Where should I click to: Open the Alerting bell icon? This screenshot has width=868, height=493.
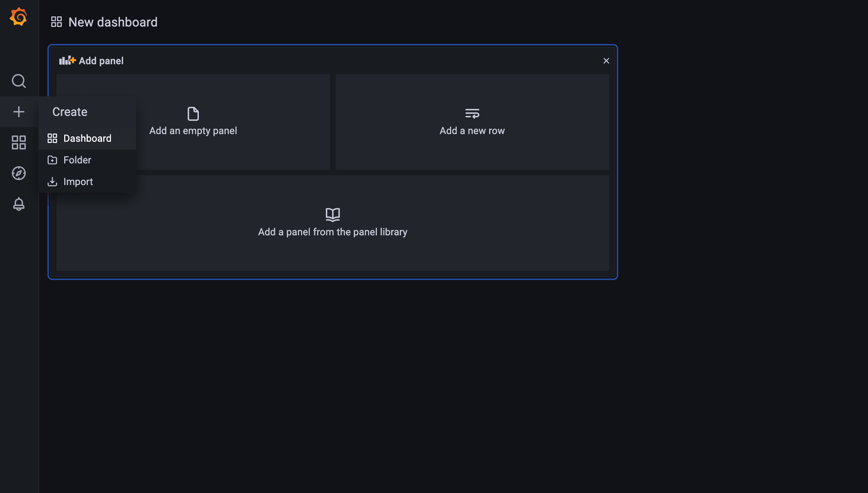(x=18, y=204)
